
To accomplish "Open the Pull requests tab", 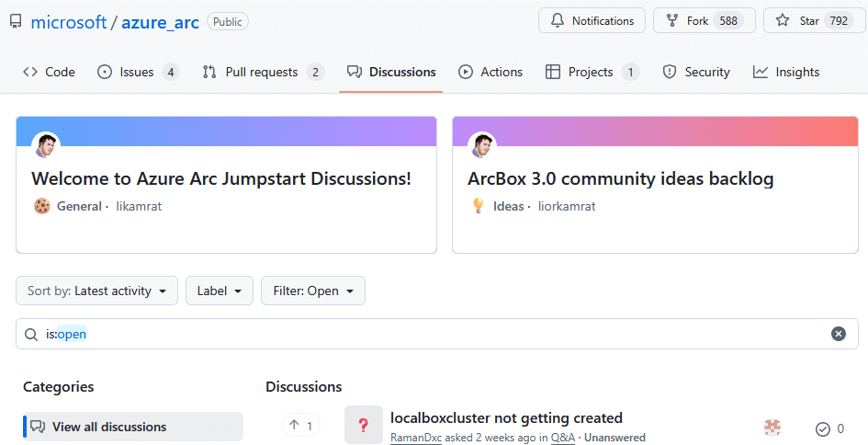I will (x=264, y=72).
